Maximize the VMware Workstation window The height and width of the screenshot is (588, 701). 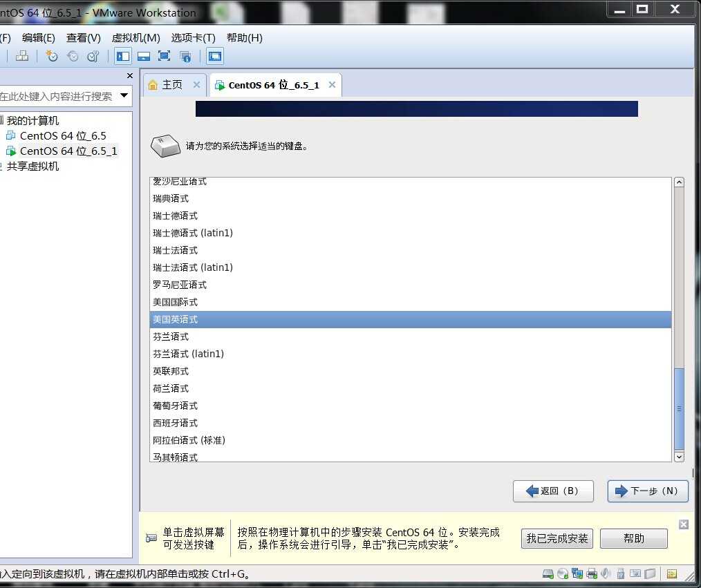(x=642, y=9)
